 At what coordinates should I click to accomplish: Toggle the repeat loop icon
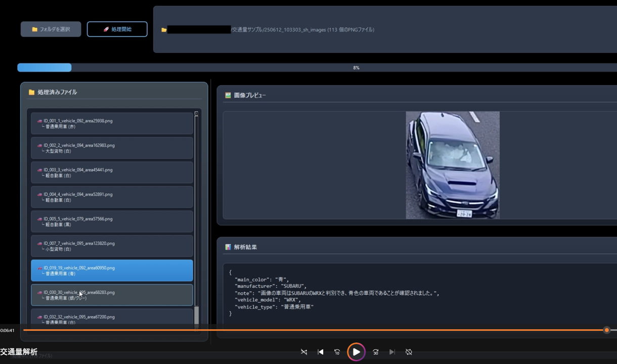409,352
